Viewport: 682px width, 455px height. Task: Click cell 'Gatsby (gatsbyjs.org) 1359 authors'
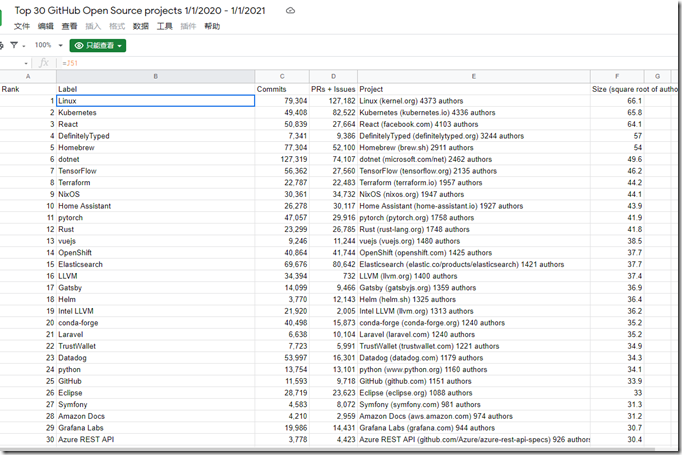tap(474, 288)
